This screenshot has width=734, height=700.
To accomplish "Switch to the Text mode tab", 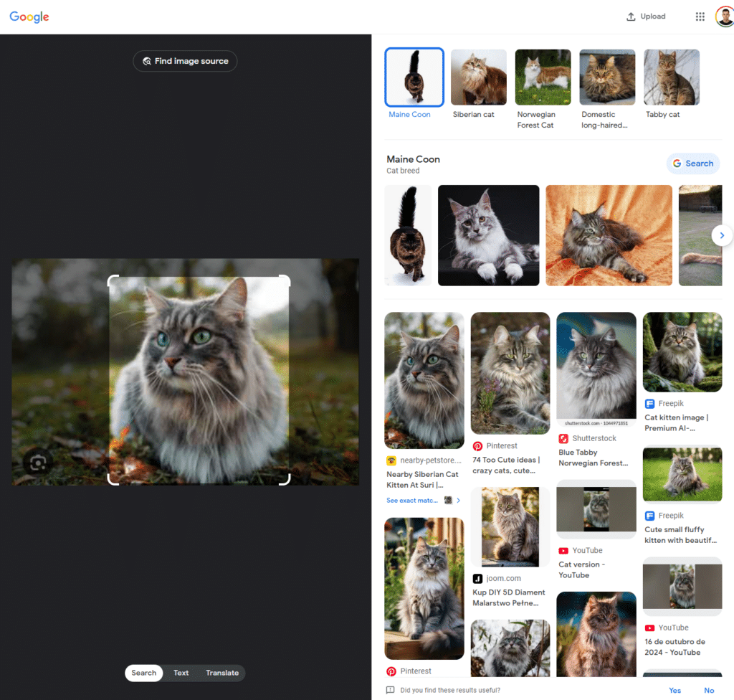I will pyautogui.click(x=181, y=673).
